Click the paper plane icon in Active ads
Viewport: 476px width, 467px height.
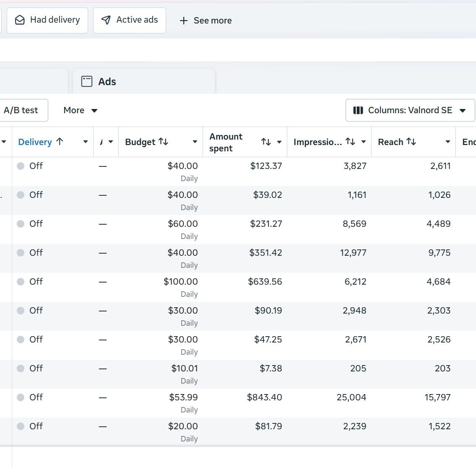pos(106,20)
